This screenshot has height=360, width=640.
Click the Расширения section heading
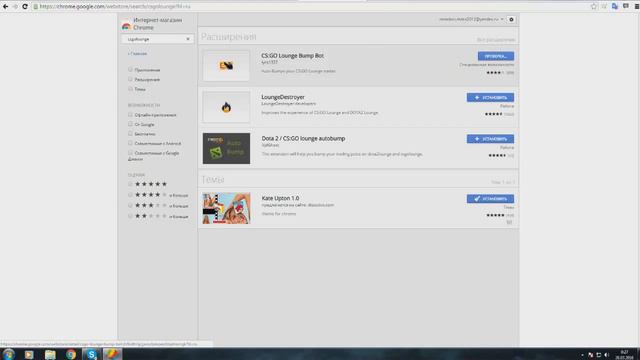pyautogui.click(x=229, y=37)
